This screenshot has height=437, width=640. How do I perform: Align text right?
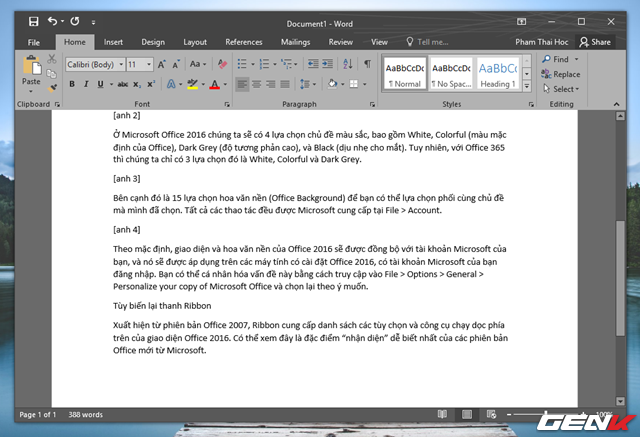(271, 84)
